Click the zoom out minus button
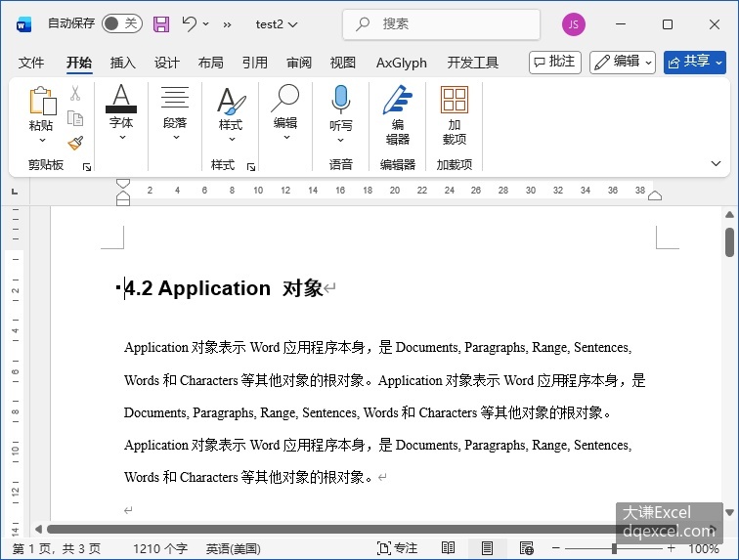 click(x=556, y=547)
